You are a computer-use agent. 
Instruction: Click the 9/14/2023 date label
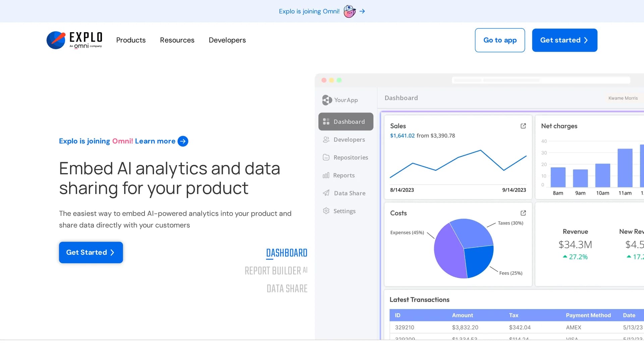pos(514,190)
